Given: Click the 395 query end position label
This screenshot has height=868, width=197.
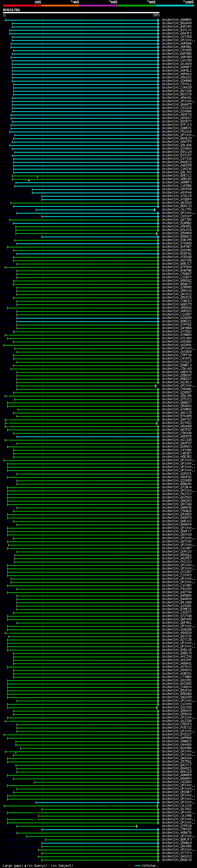Looking at the screenshot, I should coord(155,15).
